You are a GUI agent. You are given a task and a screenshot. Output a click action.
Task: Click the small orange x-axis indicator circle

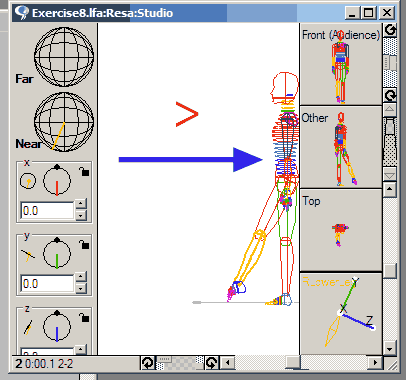tap(28, 181)
